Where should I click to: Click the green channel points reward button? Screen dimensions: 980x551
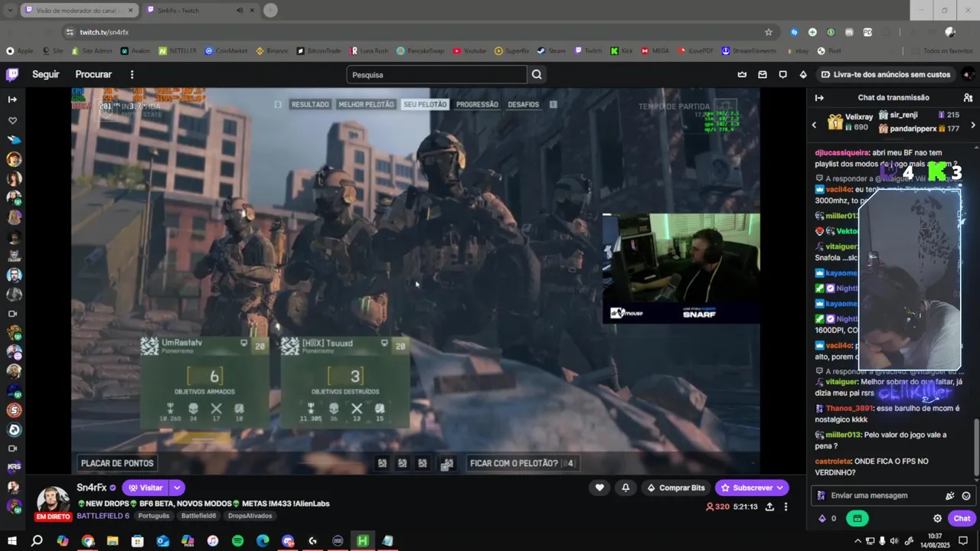tap(857, 518)
